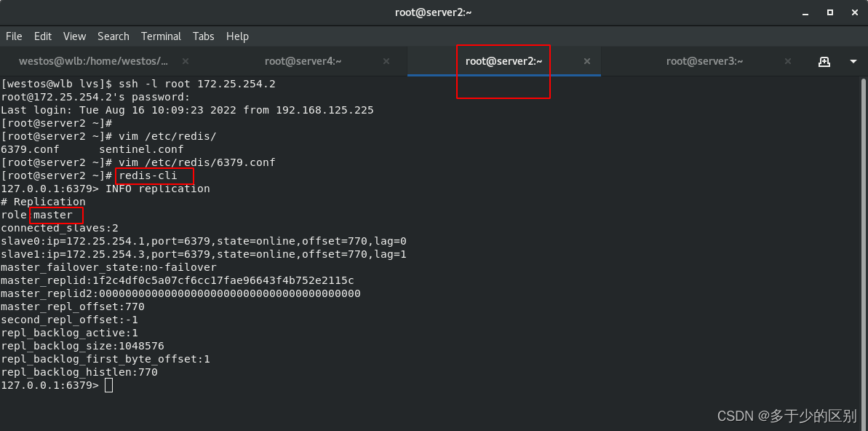
Task: Close the westos@wlb tab
Action: (x=186, y=61)
